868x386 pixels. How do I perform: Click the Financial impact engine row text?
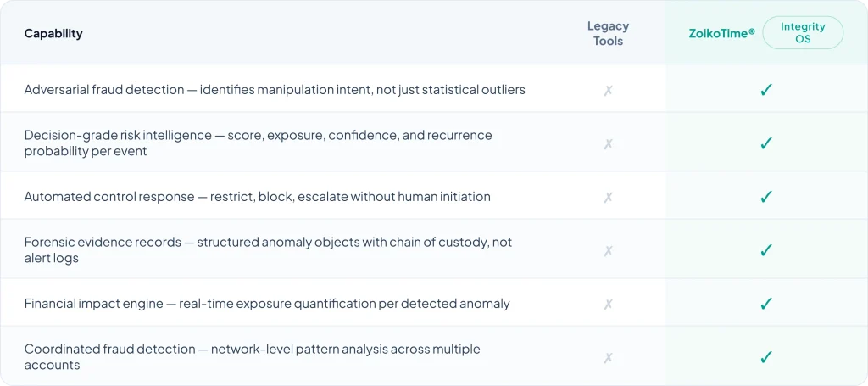pos(266,304)
